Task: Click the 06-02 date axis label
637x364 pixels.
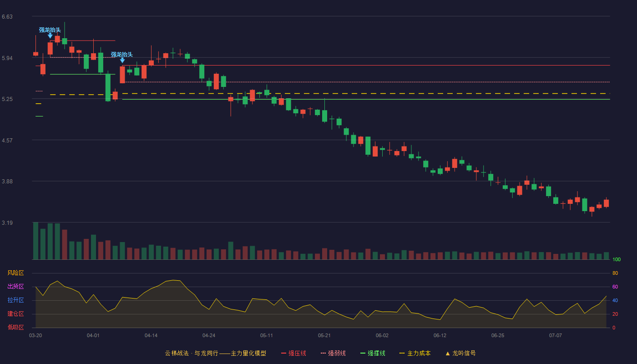Action: (382, 335)
